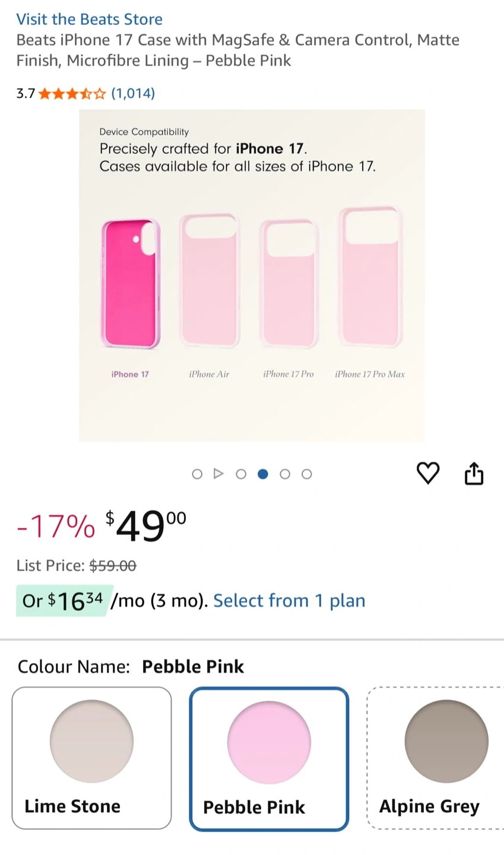
Task: Show the last carousel image dot
Action: [x=306, y=474]
